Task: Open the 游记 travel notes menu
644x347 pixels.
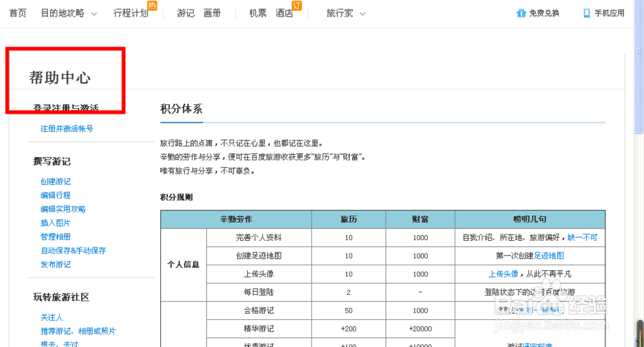Action: click(x=185, y=13)
